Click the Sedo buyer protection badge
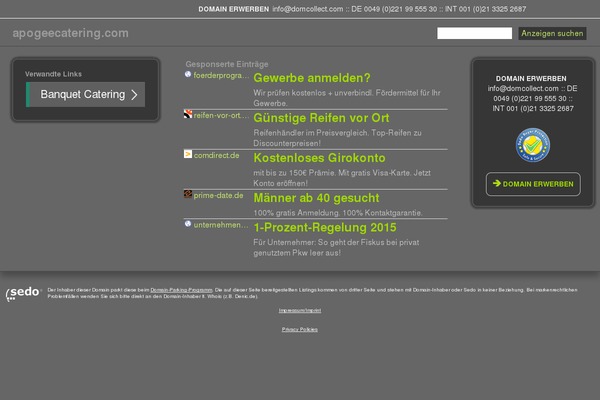The height and width of the screenshot is (400, 600). (x=533, y=145)
